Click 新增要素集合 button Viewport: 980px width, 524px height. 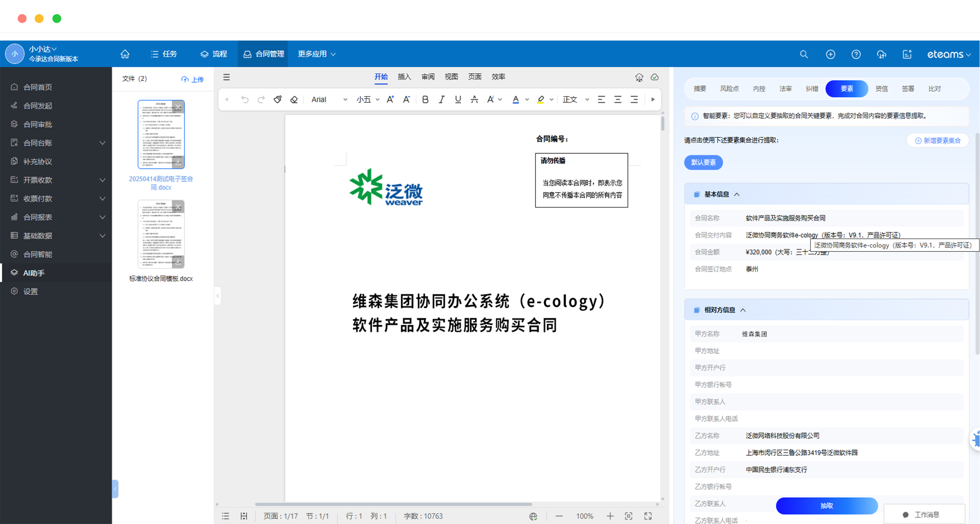tap(938, 140)
